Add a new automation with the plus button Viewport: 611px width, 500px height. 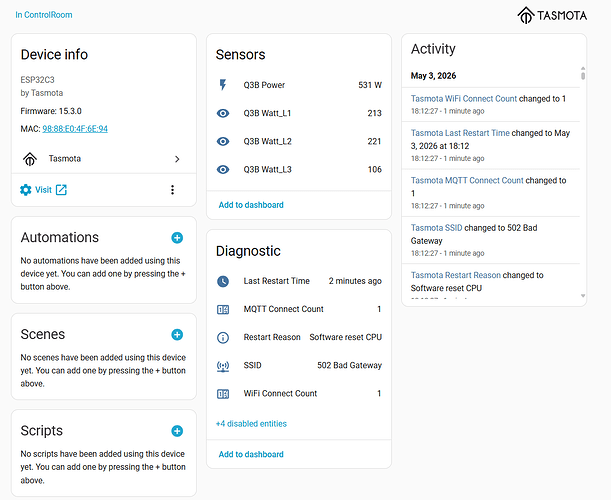tap(177, 238)
